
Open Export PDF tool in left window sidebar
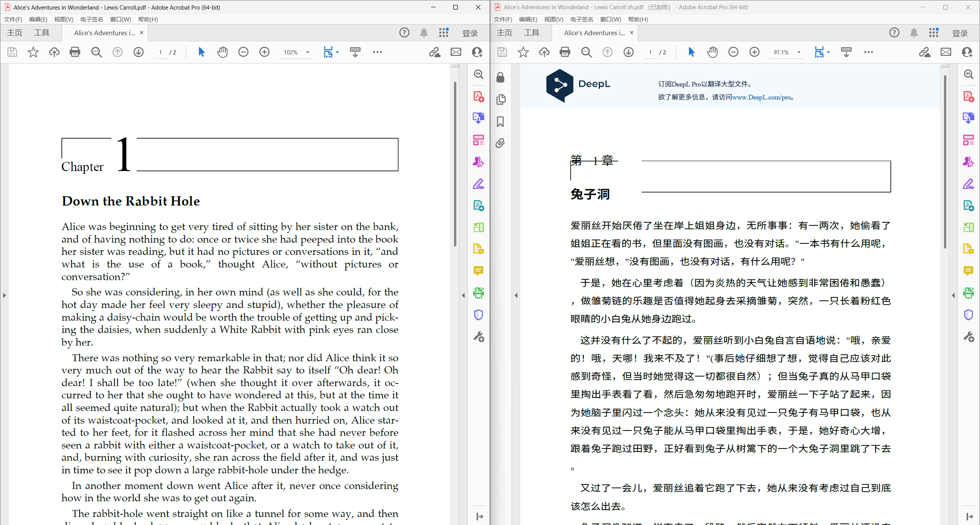[479, 118]
